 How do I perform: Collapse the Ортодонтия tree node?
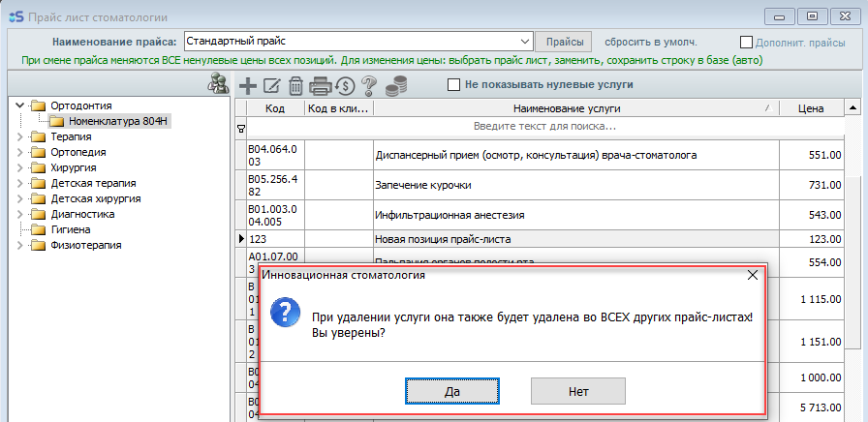coord(20,105)
